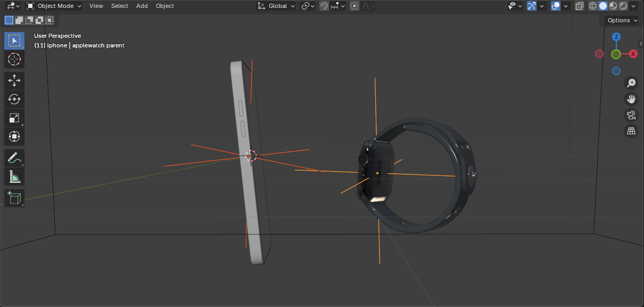The image size is (644, 307).
Task: Choose the Scale tool
Action: 14,118
